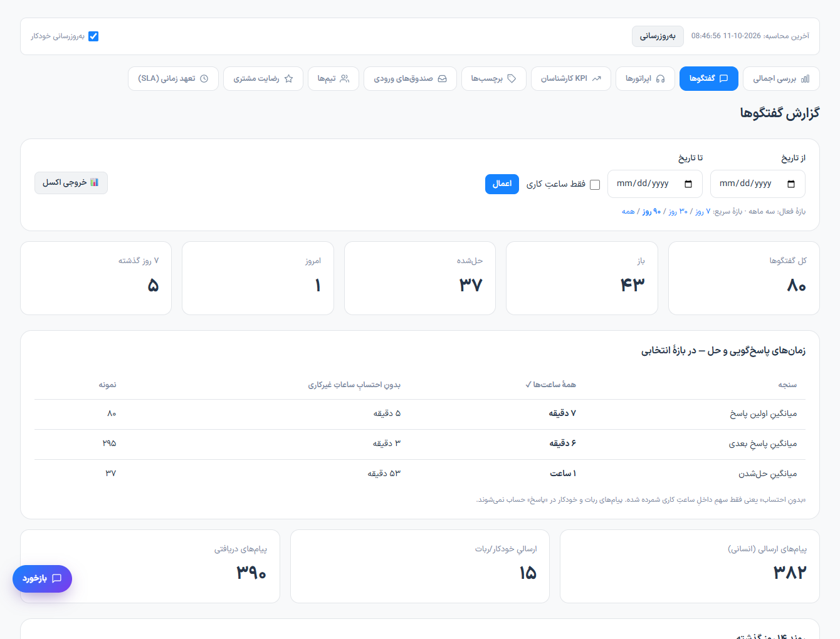
Task: Focus the از تاریخ date field
Action: [x=757, y=184]
